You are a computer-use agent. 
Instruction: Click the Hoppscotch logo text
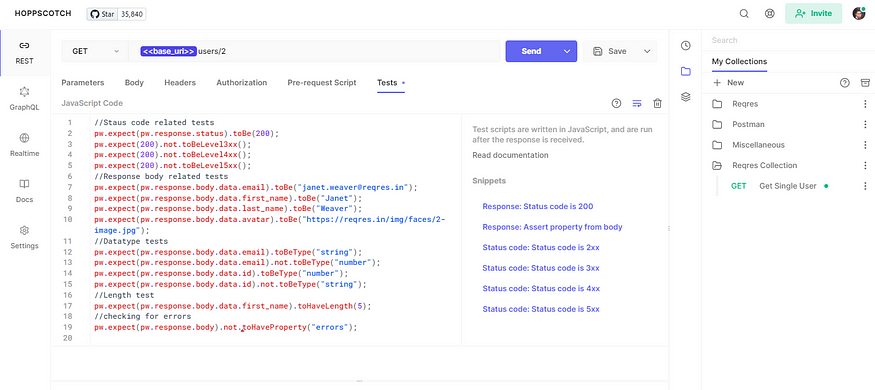pos(43,13)
